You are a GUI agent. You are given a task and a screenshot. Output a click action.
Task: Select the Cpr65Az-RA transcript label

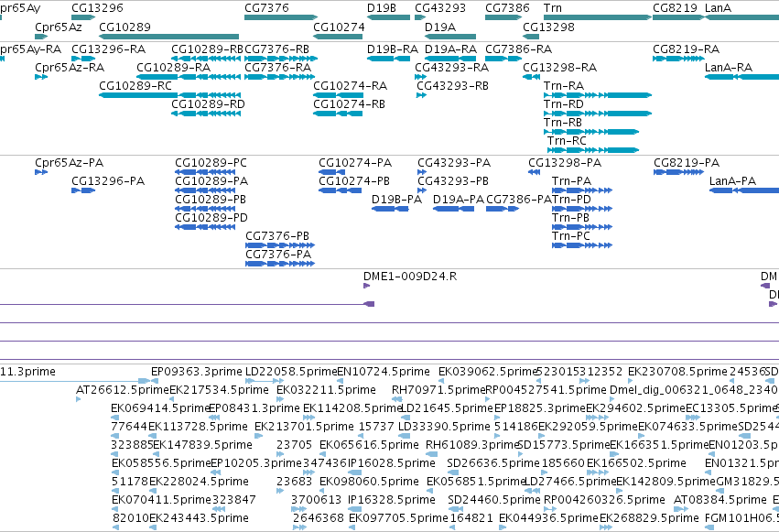(70, 68)
